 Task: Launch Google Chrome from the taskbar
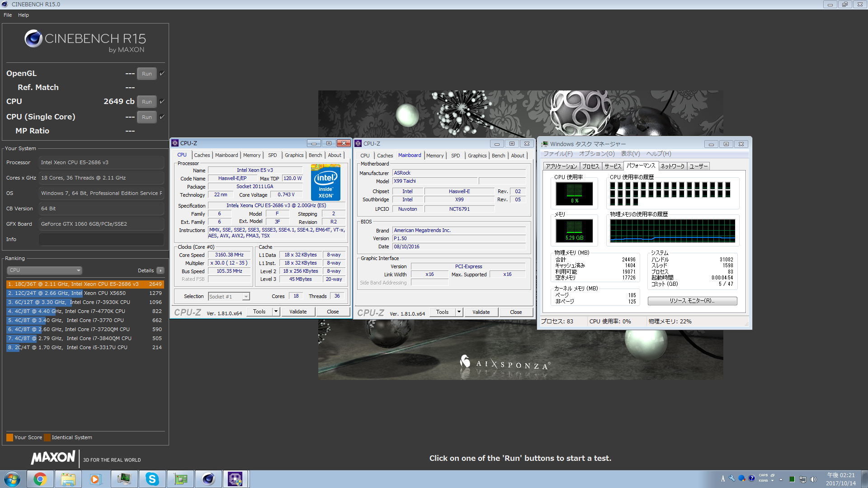click(x=40, y=479)
